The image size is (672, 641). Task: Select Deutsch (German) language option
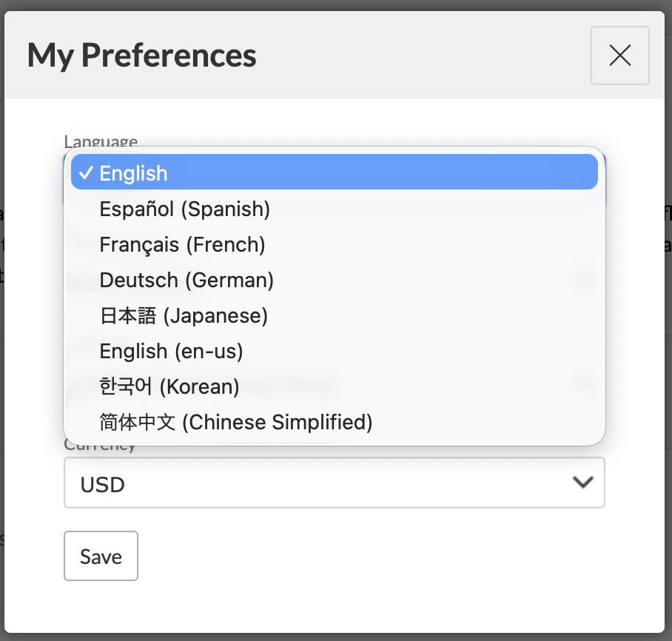click(187, 281)
